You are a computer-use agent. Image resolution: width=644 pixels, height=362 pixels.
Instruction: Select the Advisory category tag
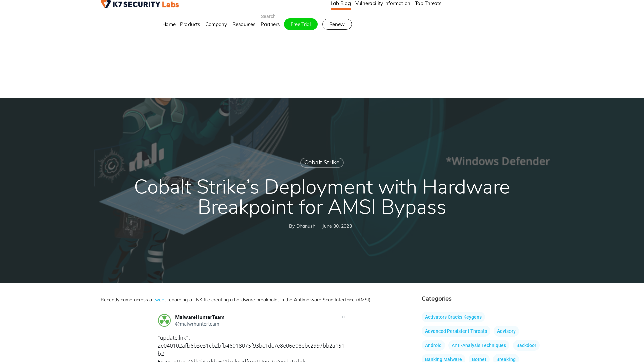coord(506,331)
